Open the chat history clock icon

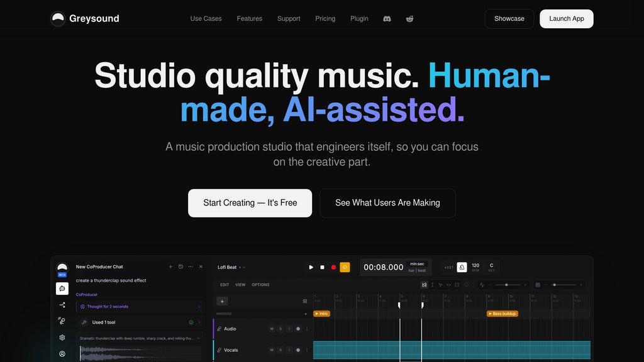pyautogui.click(x=180, y=266)
